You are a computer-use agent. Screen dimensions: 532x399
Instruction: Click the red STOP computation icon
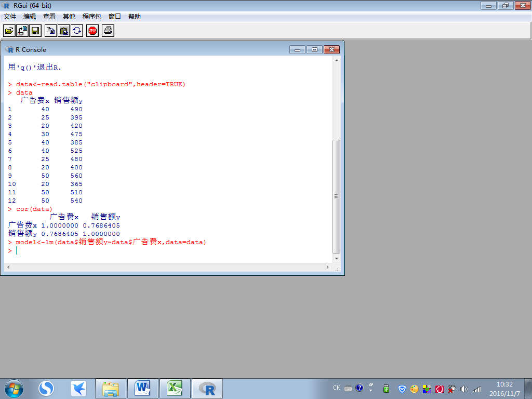(x=92, y=31)
